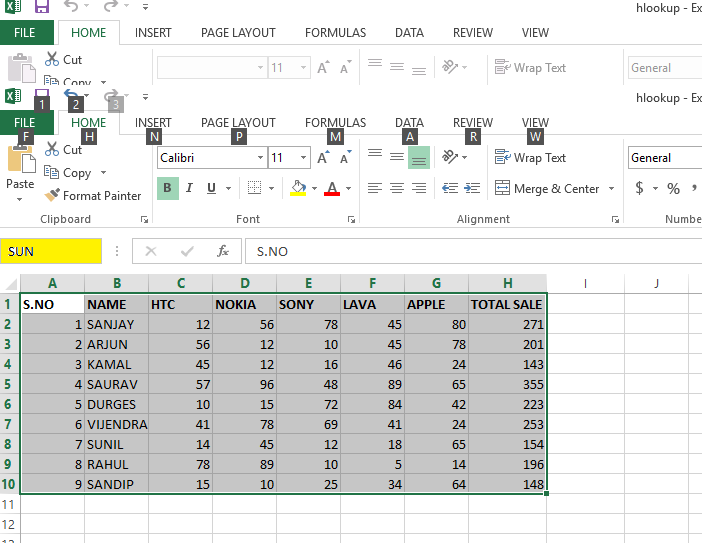Image resolution: width=702 pixels, height=543 pixels.
Task: Expand Font Color dropdown arrow
Action: click(348, 188)
